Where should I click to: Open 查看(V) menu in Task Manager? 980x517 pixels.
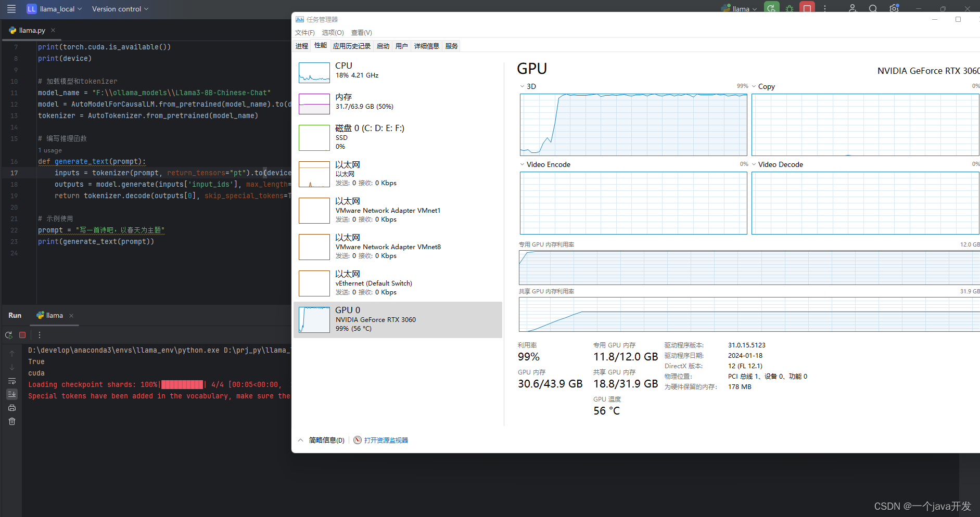coord(362,32)
